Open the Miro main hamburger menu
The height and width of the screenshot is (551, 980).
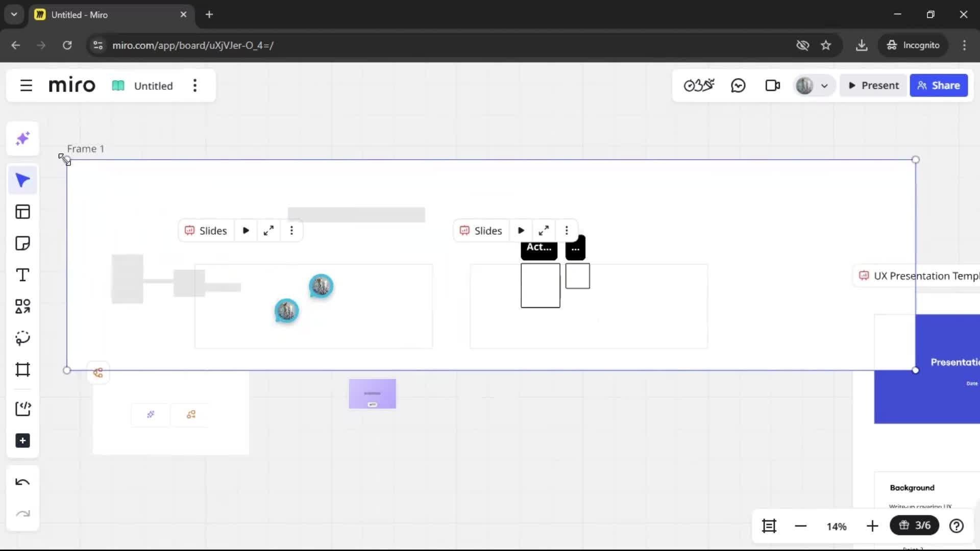(26, 86)
